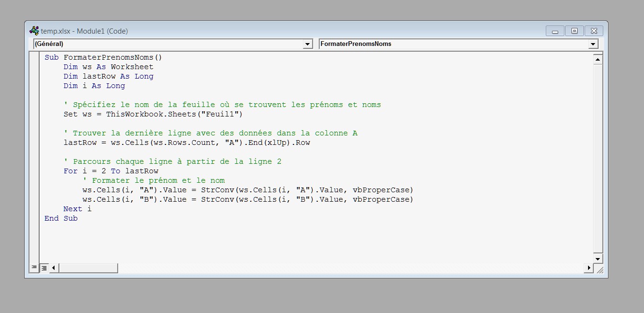This screenshot has height=313, width=644.
Task: Click vertical scrollbar down arrow
Action: coord(598,259)
